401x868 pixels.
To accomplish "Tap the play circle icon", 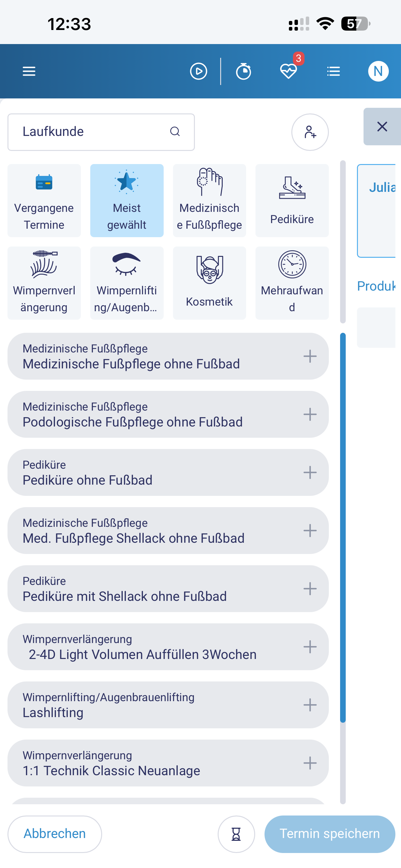I will pos(198,71).
